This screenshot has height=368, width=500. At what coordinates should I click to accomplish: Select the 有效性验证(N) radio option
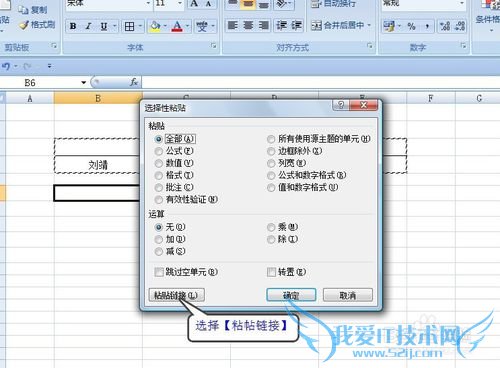click(x=186, y=199)
